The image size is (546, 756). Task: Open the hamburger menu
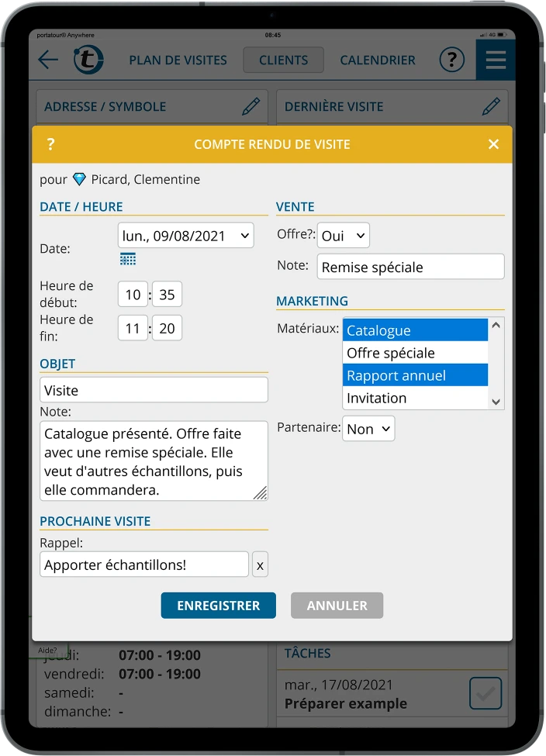point(496,60)
